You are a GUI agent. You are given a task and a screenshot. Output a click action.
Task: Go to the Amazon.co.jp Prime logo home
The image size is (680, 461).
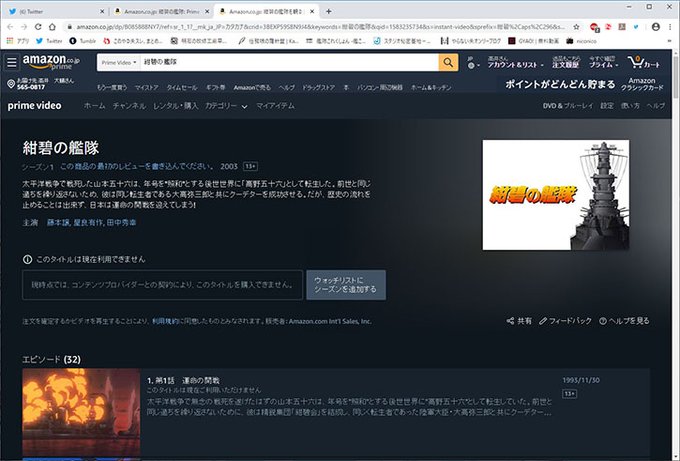pos(51,62)
